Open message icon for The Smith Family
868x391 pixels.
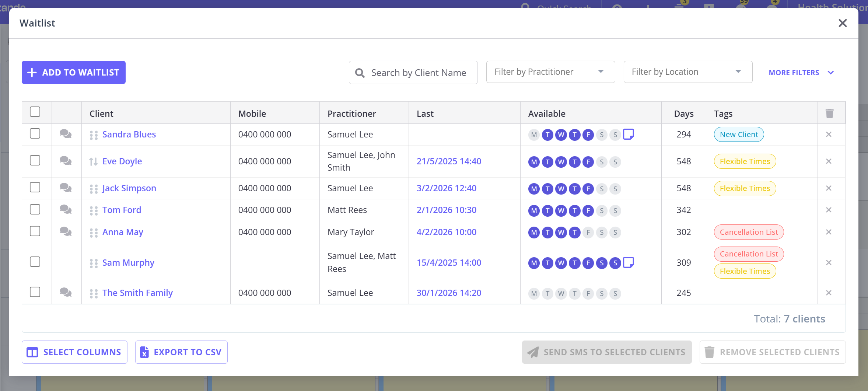point(66,293)
